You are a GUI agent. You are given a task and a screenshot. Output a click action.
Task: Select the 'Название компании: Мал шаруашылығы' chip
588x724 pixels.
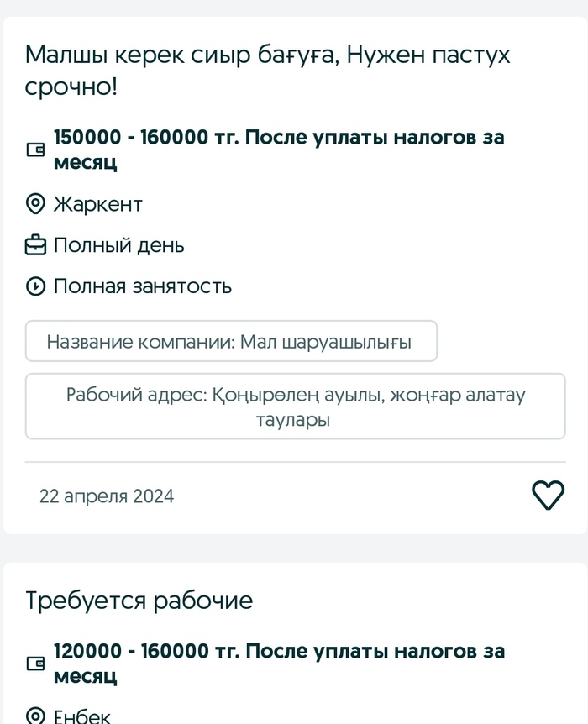231,342
